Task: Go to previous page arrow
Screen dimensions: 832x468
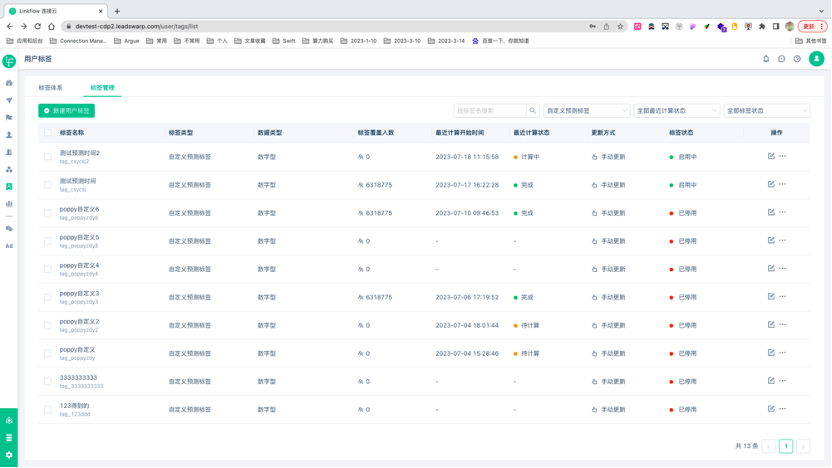Action: click(x=768, y=446)
